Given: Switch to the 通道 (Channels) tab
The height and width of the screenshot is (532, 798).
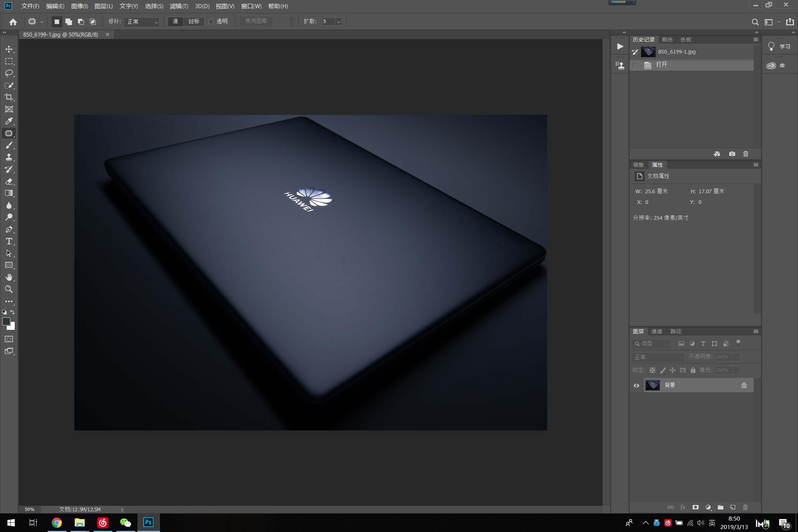Looking at the screenshot, I should (x=657, y=331).
